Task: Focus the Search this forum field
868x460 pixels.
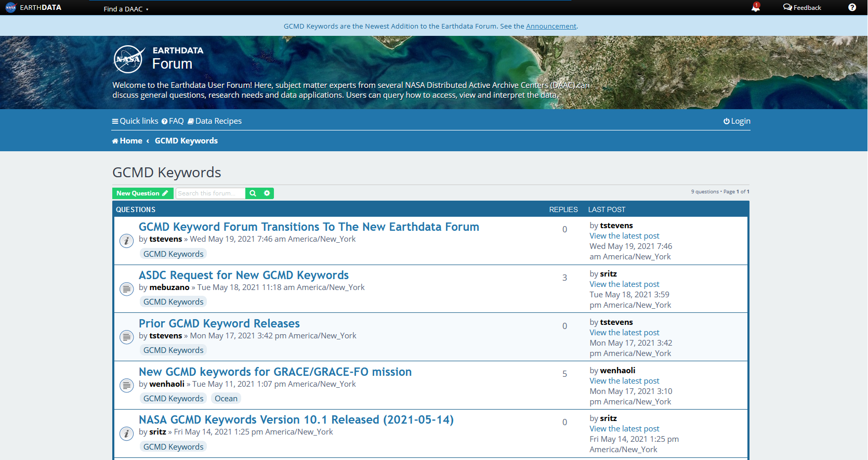Action: click(211, 193)
